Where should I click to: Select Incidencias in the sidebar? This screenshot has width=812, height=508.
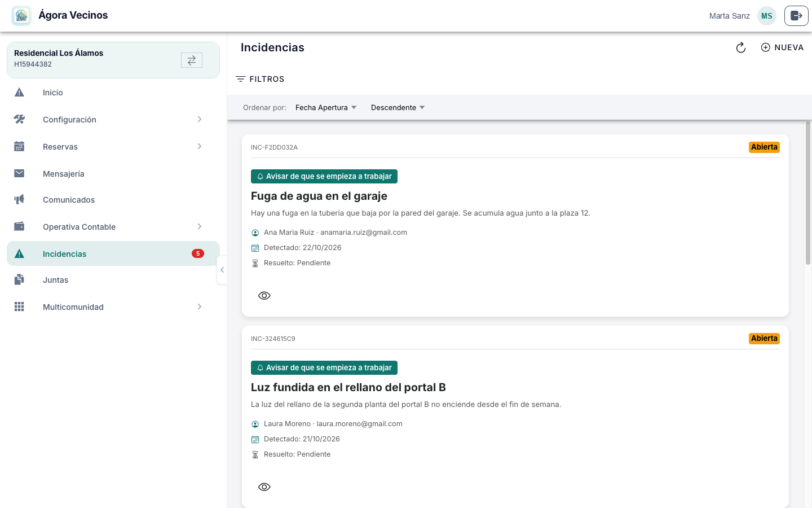point(113,253)
